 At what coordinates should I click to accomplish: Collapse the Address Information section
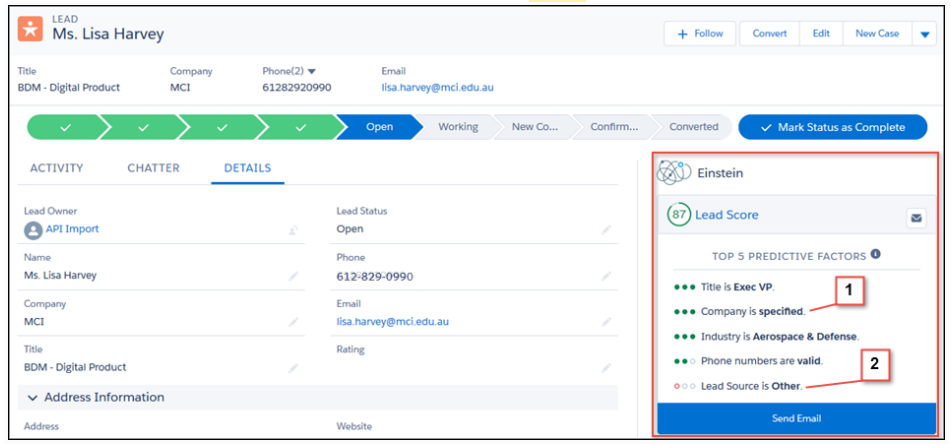(x=32, y=397)
